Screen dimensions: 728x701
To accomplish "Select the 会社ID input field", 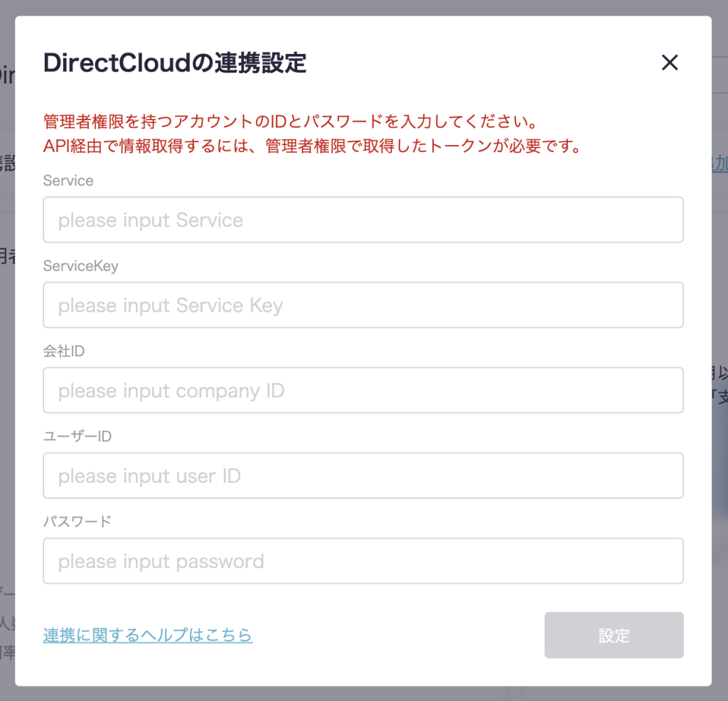I will [x=363, y=391].
